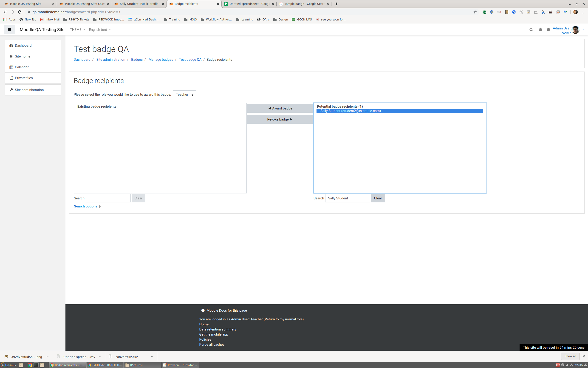Click the Moodle QA Testing Site title
Viewport: 588px width, 368px height.
[x=42, y=30]
